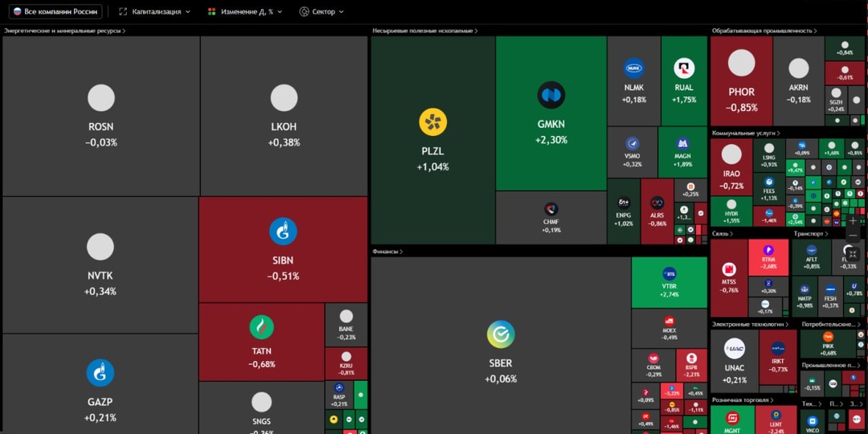Open the AKRN tile

coord(799,81)
